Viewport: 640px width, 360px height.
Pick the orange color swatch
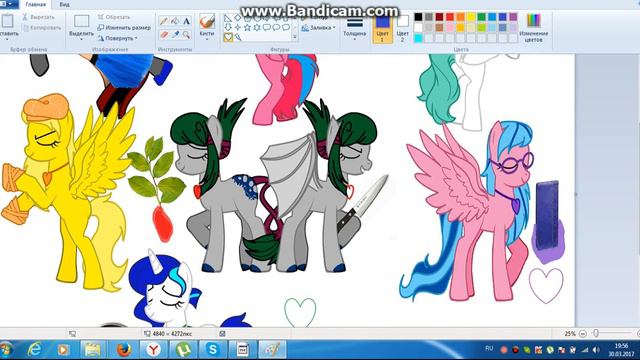(x=460, y=17)
